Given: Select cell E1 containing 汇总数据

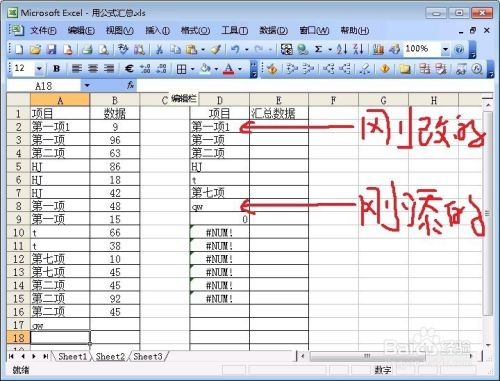Looking at the screenshot, I should coord(279,113).
